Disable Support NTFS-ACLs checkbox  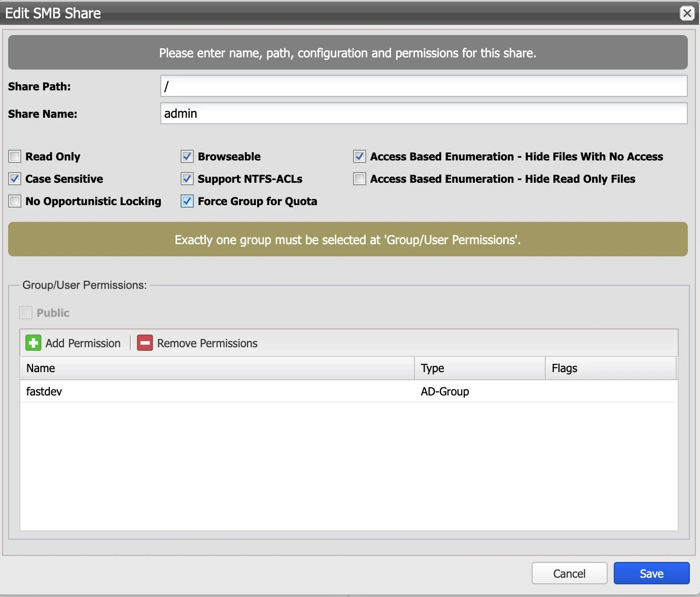(187, 179)
